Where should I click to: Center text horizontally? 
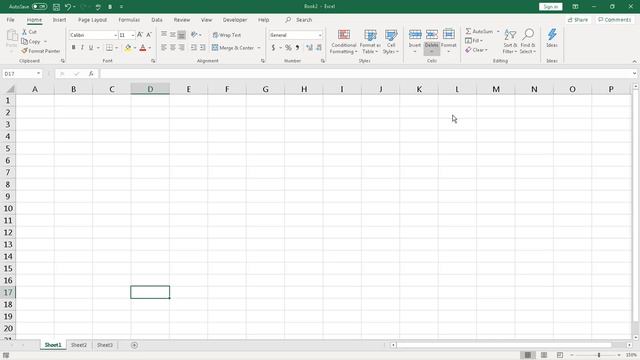(173, 48)
